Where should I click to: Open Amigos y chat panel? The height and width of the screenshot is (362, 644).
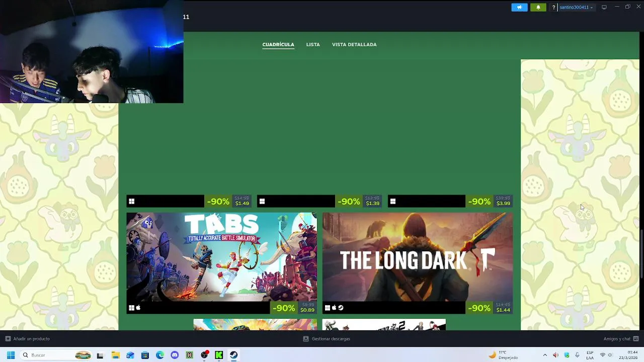point(621,339)
